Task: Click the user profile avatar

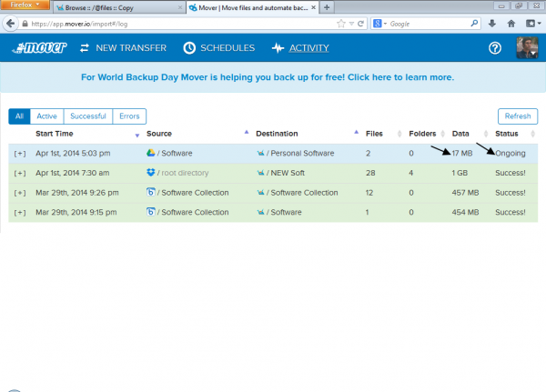Action: tap(525, 48)
